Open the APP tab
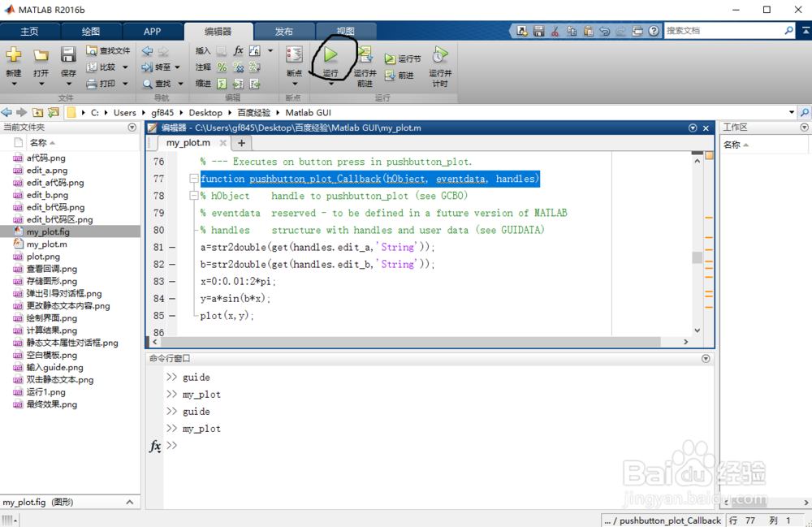The height and width of the screenshot is (527, 812). coord(153,32)
